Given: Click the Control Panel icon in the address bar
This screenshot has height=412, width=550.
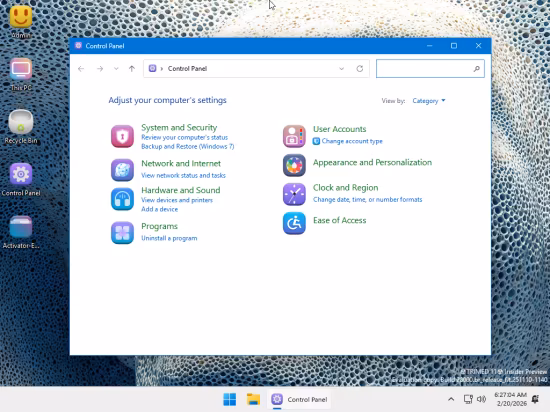Looking at the screenshot, I should pyautogui.click(x=152, y=68).
